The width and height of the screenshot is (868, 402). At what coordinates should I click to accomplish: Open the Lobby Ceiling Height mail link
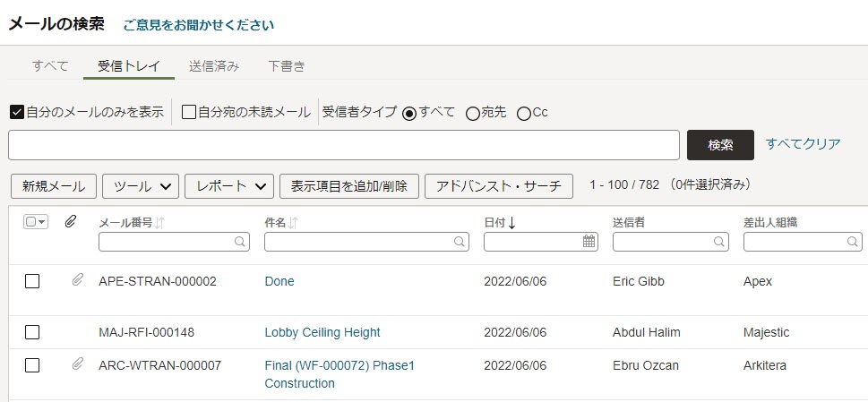(x=322, y=332)
